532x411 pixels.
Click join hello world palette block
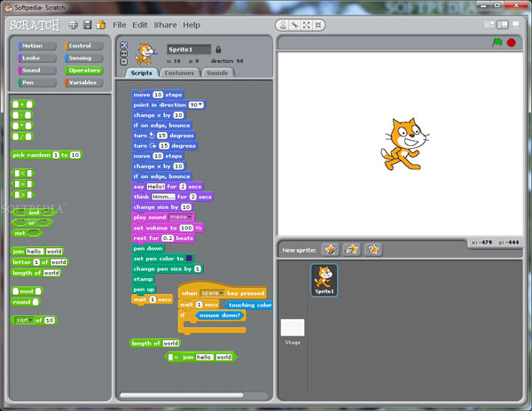pos(37,252)
